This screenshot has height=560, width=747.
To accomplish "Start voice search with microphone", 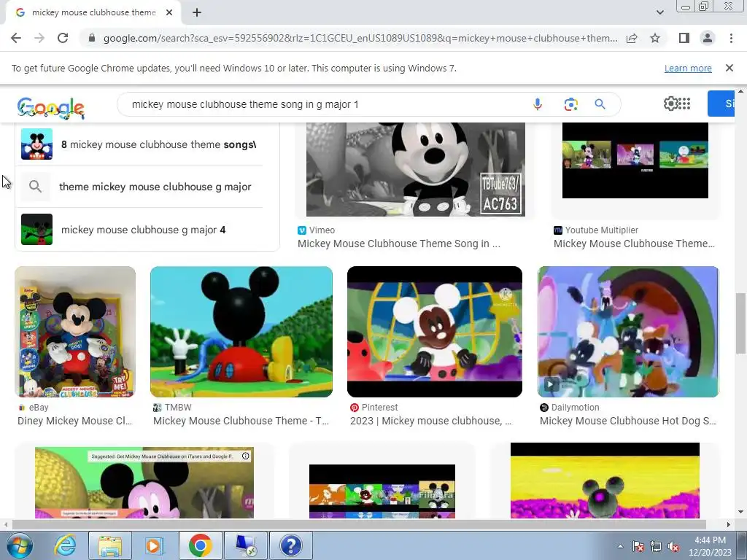I will (538, 104).
